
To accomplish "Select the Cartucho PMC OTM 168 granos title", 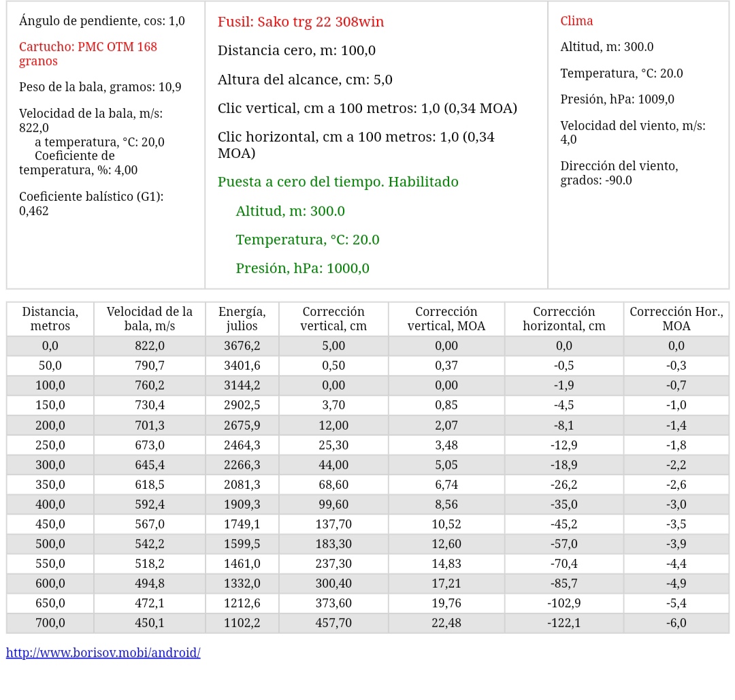I will tap(88, 54).
